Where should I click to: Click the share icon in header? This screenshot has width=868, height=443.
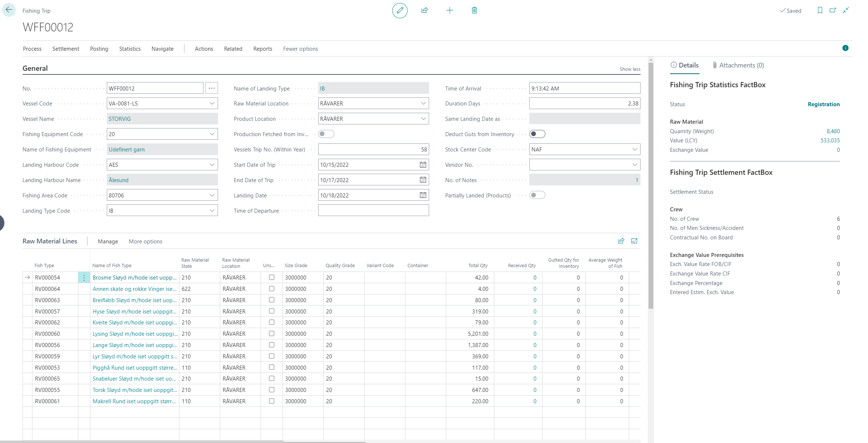tap(425, 11)
